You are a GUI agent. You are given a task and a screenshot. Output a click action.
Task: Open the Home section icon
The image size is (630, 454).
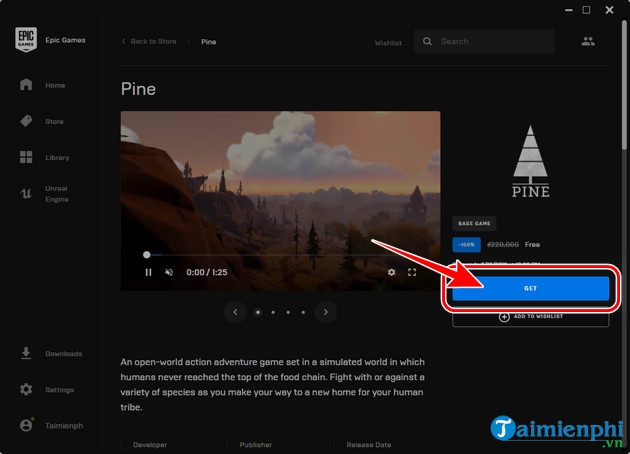[26, 85]
